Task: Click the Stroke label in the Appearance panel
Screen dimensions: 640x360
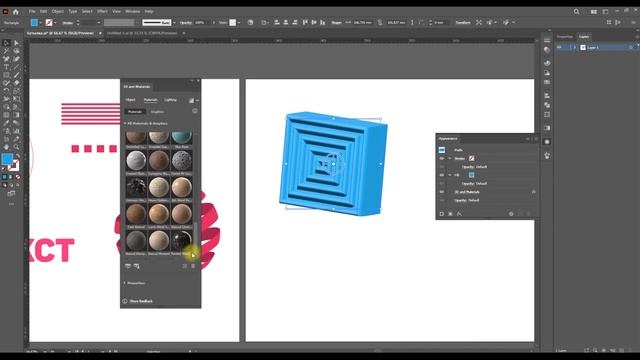Action: coord(459,158)
